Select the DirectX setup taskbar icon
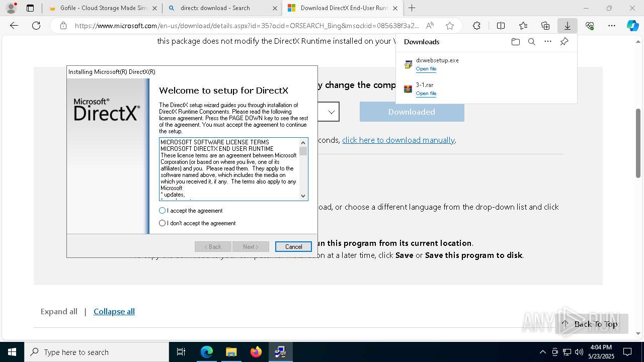 coord(280,352)
